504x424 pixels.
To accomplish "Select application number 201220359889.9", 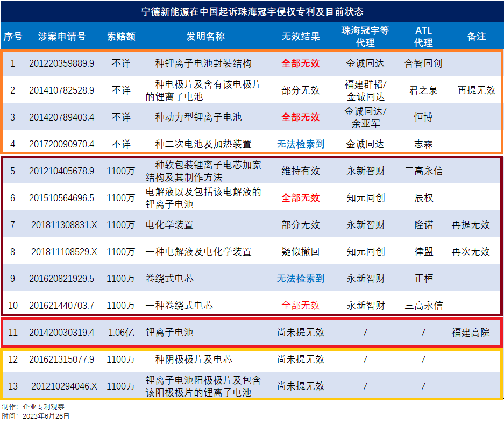I will click(62, 63).
